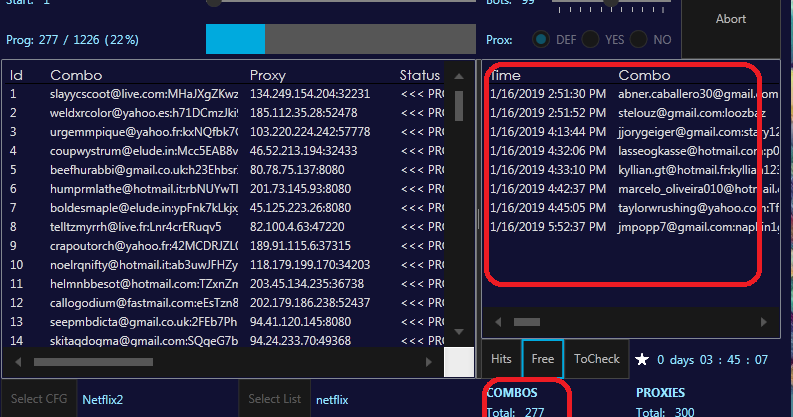Click proxy 201.73.145.93:8080
This screenshot has height=417, width=793.
coord(300,189)
